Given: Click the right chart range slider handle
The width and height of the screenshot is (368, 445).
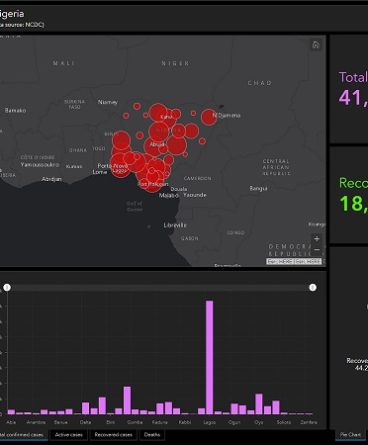Looking at the screenshot, I should 313,287.
